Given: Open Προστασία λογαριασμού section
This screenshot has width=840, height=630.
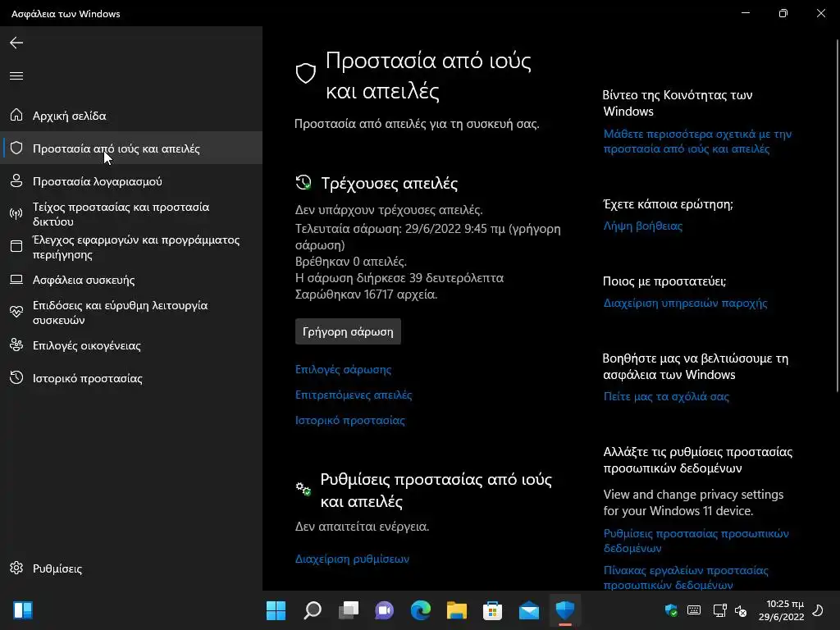Looking at the screenshot, I should pos(131,180).
